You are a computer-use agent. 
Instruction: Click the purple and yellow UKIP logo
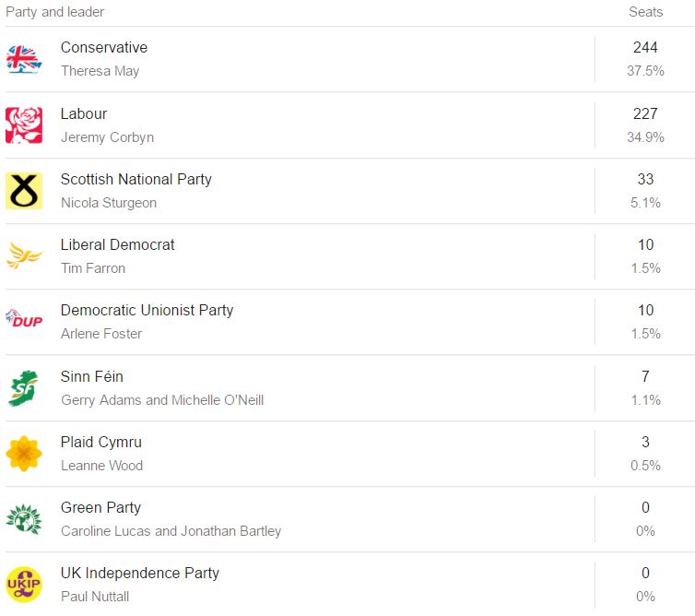24,585
